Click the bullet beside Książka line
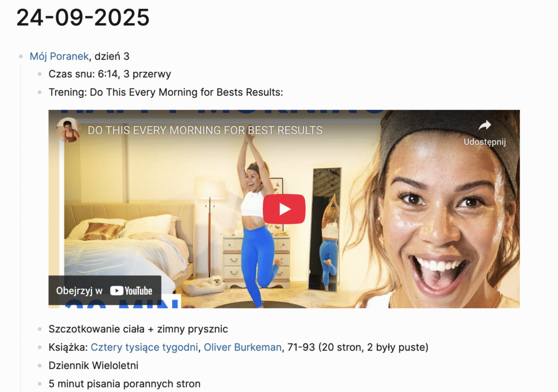This screenshot has height=392, width=558. (40, 347)
